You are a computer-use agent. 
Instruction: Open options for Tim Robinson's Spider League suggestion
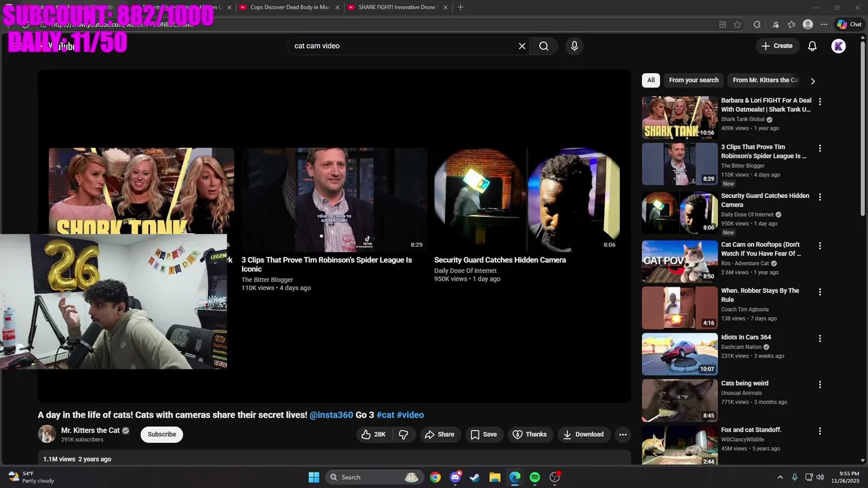click(x=820, y=148)
